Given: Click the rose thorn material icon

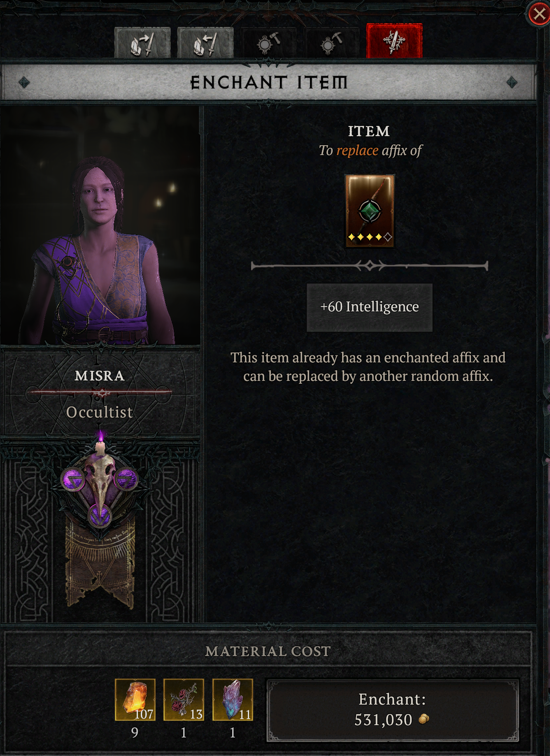Looking at the screenshot, I should click(184, 700).
